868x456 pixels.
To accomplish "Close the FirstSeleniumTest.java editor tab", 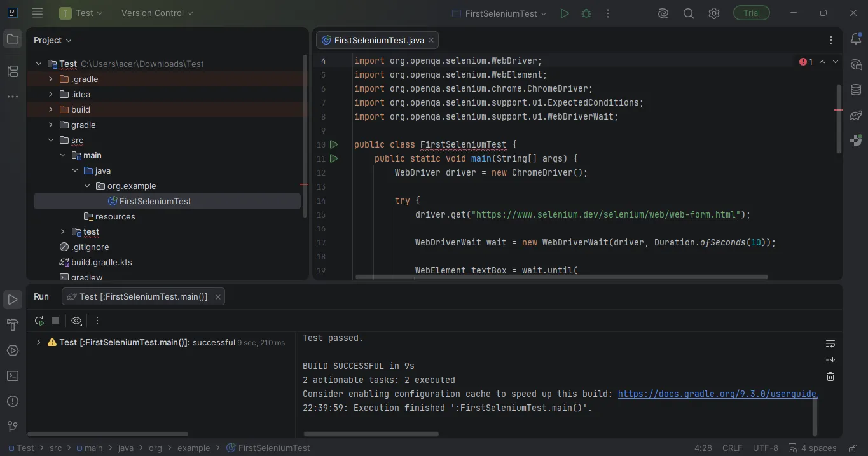I will pos(431,40).
